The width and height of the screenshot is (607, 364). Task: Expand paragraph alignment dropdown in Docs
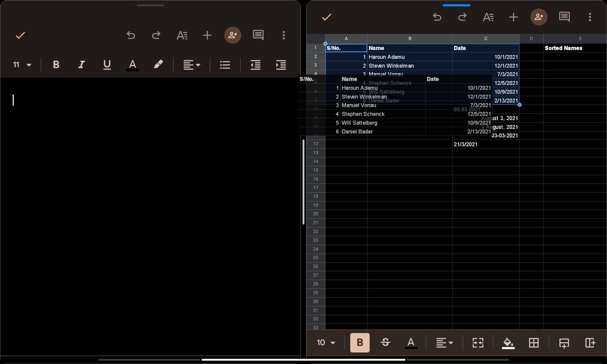coord(192,65)
